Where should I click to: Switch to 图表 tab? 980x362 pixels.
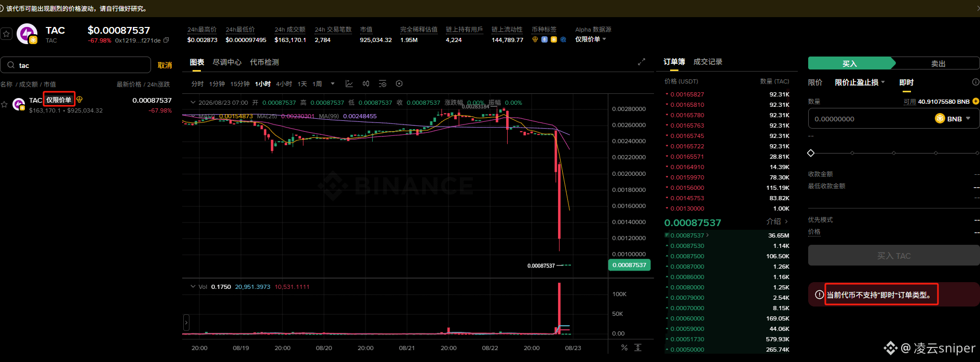(x=197, y=62)
